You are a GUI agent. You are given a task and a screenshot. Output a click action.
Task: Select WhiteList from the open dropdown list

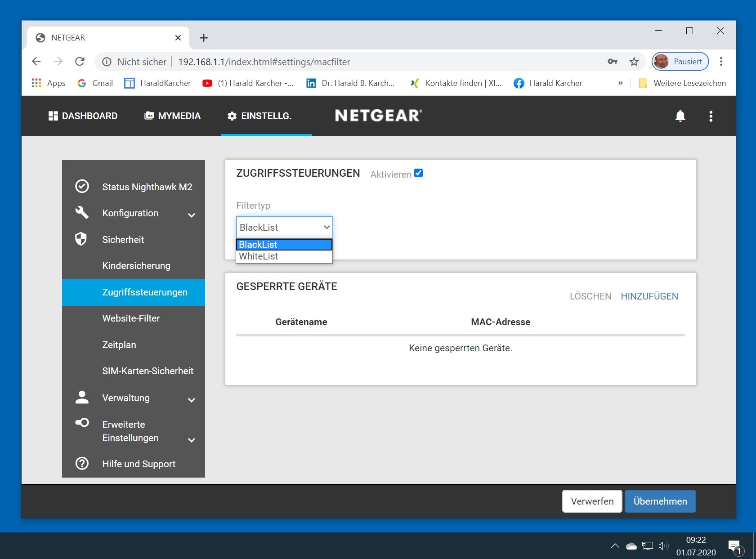[259, 256]
